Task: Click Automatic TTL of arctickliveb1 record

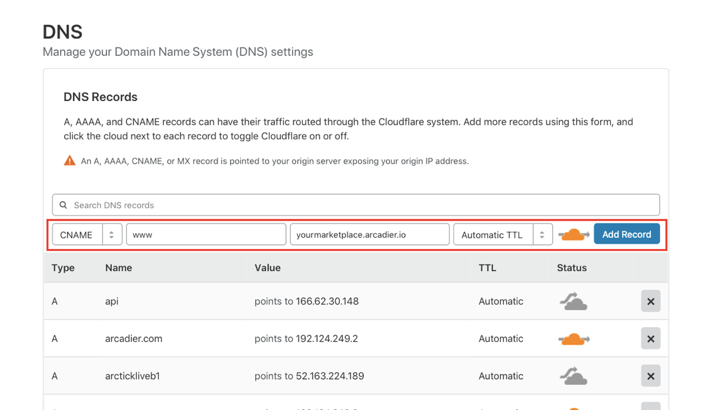Action: pyautogui.click(x=501, y=376)
